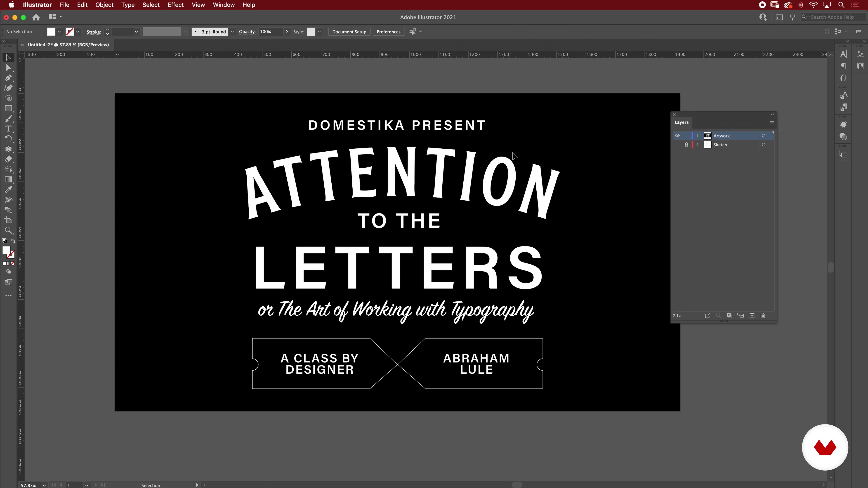This screenshot has height=488, width=868.
Task: Unlock the Sketch layer
Action: pos(686,145)
